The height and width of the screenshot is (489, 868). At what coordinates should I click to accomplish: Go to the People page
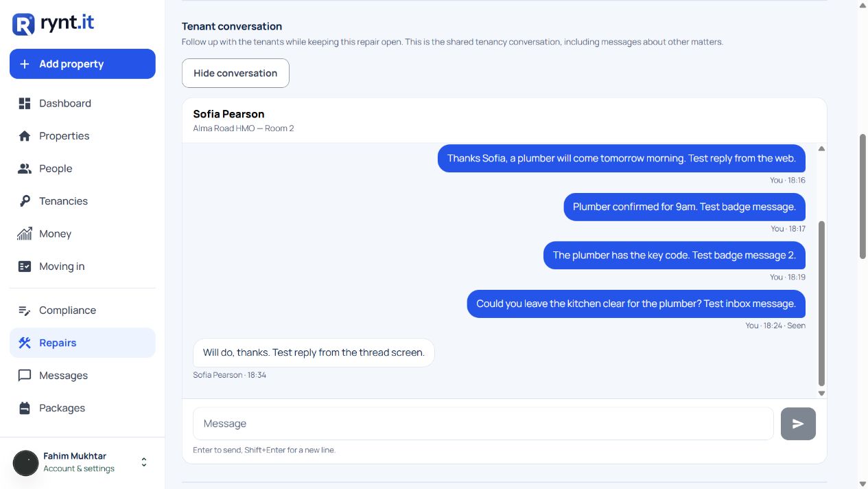tap(82, 168)
